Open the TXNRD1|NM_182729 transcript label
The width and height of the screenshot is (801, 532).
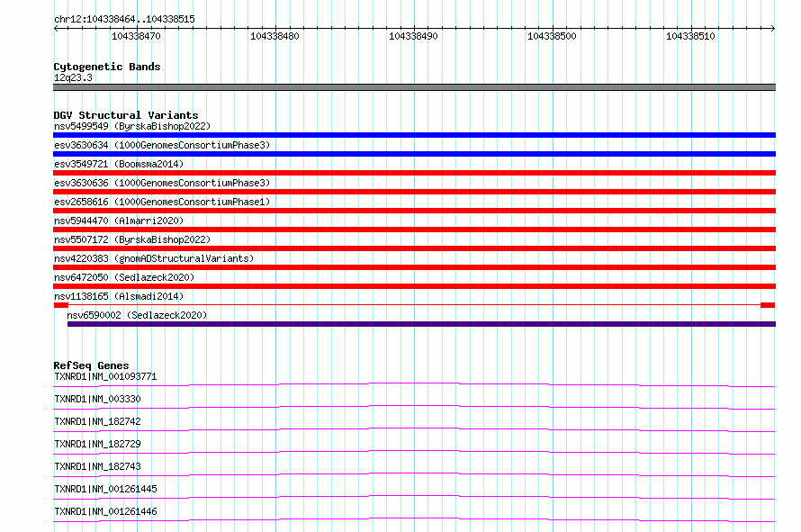[97, 444]
